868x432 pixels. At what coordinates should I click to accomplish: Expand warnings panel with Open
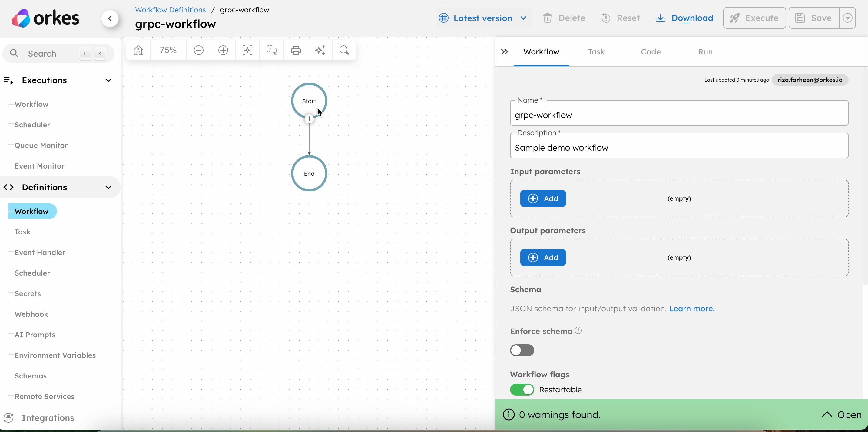[x=841, y=414]
